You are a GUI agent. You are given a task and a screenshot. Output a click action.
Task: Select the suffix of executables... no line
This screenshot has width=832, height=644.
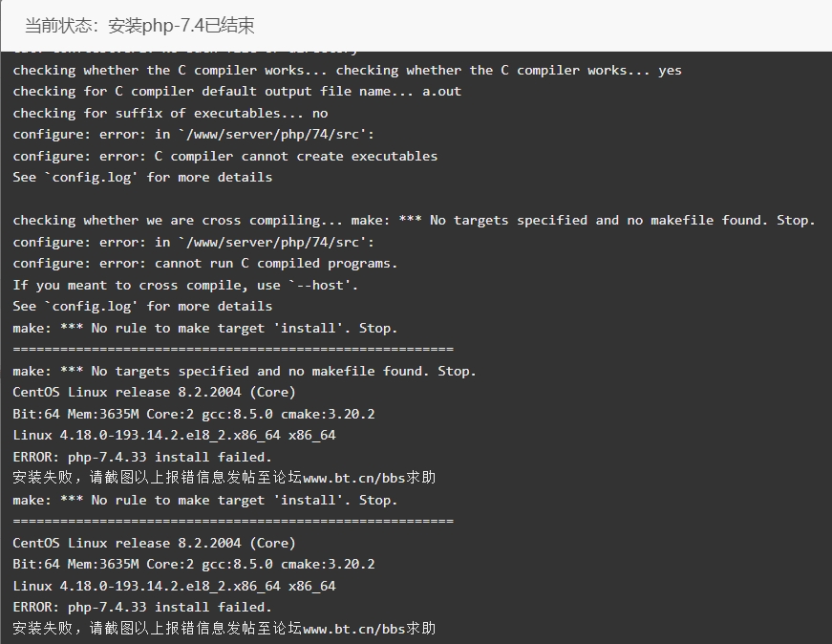[x=170, y=113]
